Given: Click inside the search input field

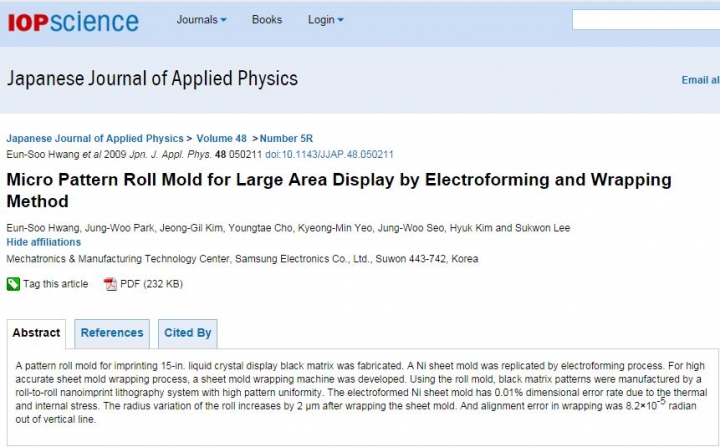Looking at the screenshot, I should (x=646, y=20).
